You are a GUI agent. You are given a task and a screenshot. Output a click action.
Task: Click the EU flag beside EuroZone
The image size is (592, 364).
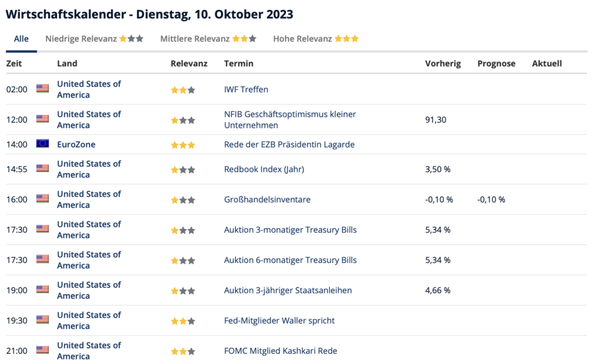tap(43, 144)
